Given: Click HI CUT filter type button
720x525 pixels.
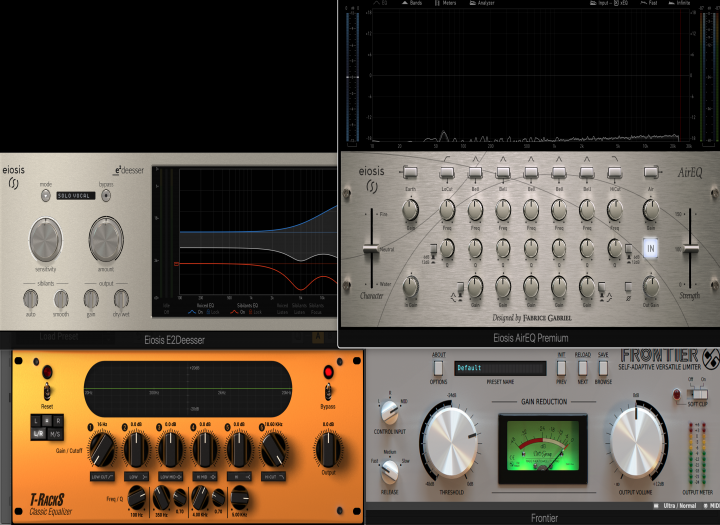Looking at the screenshot, I should pos(274,477).
